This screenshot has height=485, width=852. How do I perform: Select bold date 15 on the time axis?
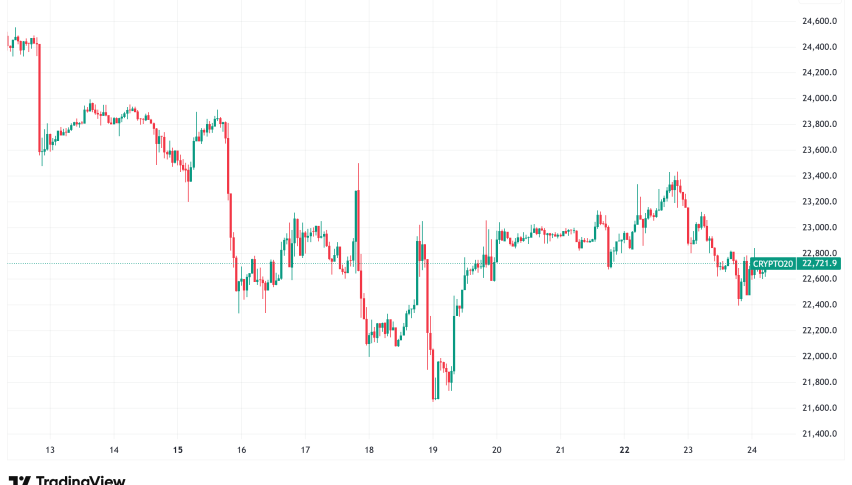coord(178,450)
